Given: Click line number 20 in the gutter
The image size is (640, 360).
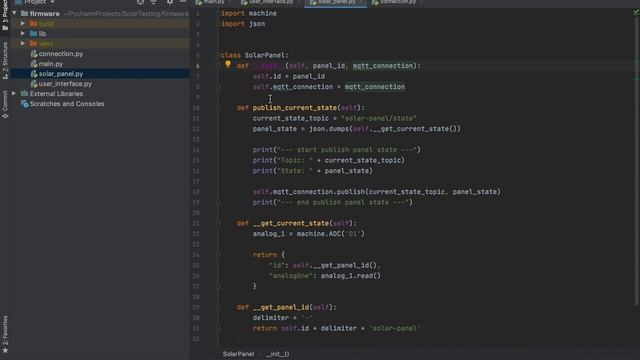Looking at the screenshot, I should (x=196, y=213).
